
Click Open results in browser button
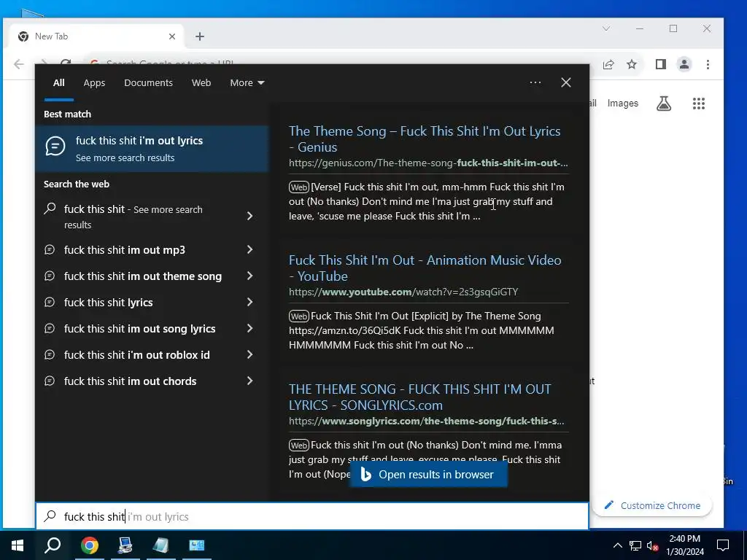[x=429, y=475]
